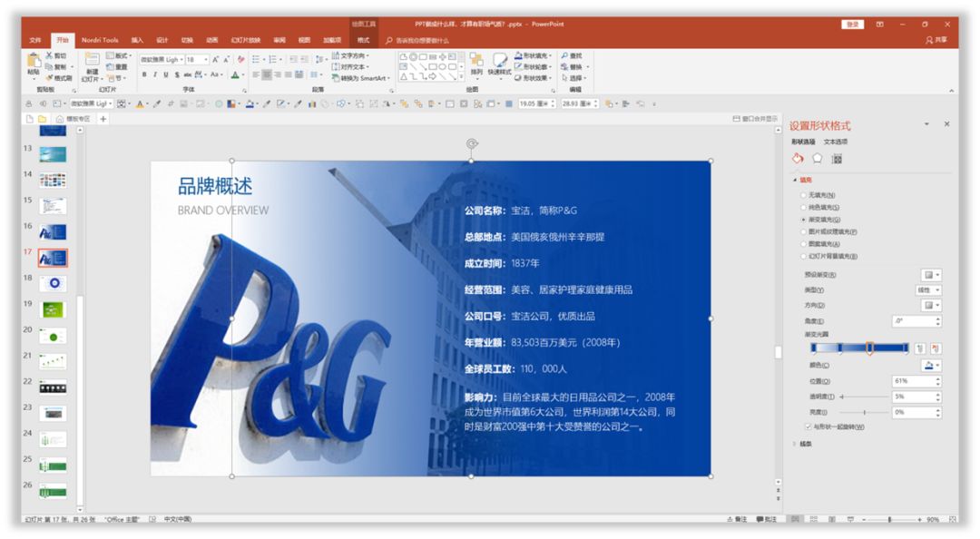Click the Text Direction (文字方向) icon
This screenshot has height=539, width=980.
[x=336, y=55]
